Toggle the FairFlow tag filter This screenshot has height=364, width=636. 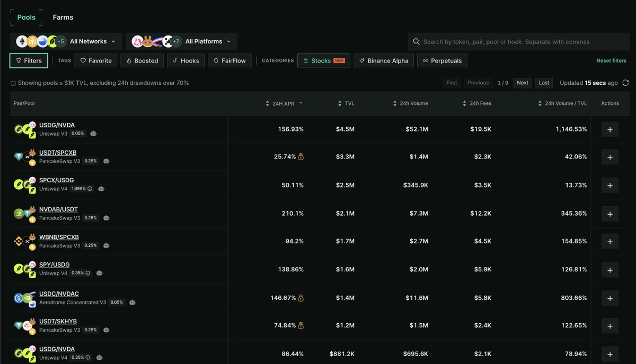(x=229, y=61)
